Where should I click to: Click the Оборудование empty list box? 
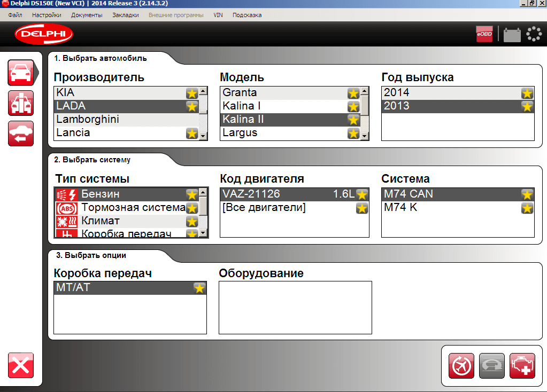(x=295, y=308)
